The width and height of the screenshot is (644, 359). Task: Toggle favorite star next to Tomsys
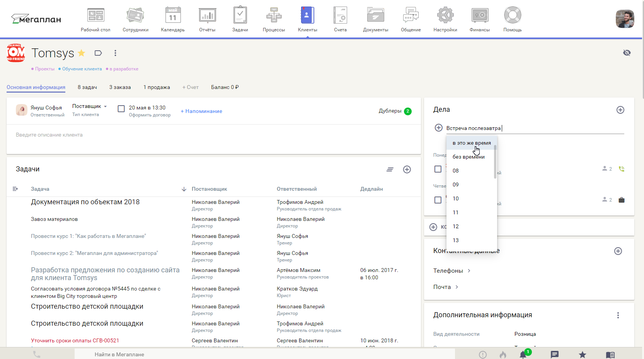(82, 53)
